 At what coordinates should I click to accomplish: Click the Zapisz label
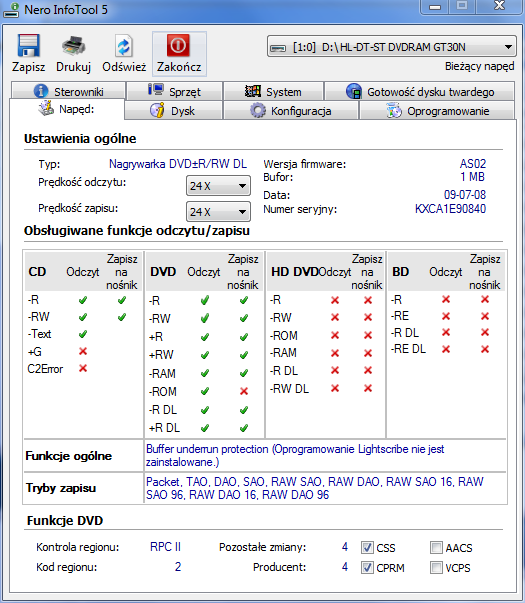(28, 67)
